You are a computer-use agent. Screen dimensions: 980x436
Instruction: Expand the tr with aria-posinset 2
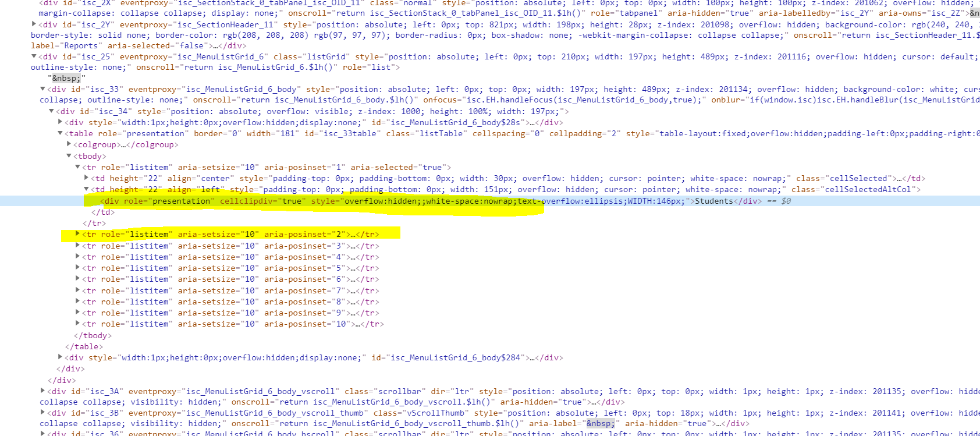click(77, 234)
